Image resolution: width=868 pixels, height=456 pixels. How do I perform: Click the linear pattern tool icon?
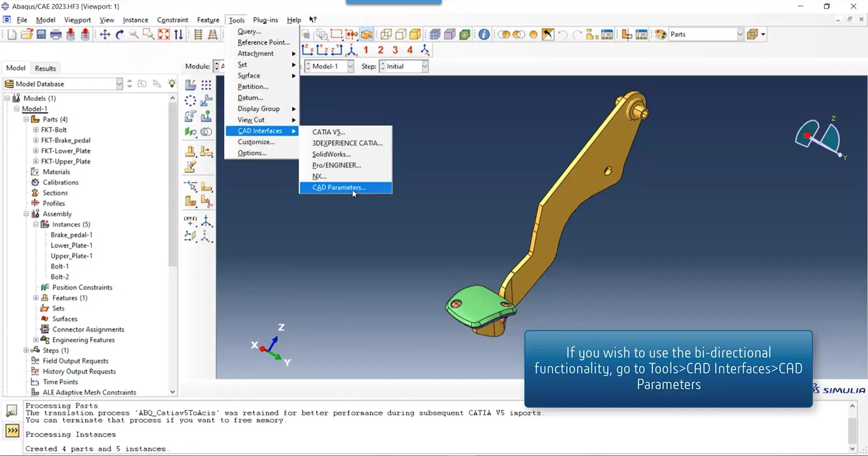tap(206, 85)
